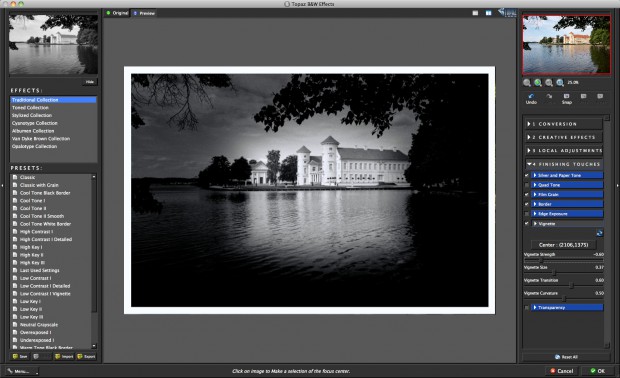Click the Vignette Curvature slider
This screenshot has height=378, width=620.
point(564,299)
